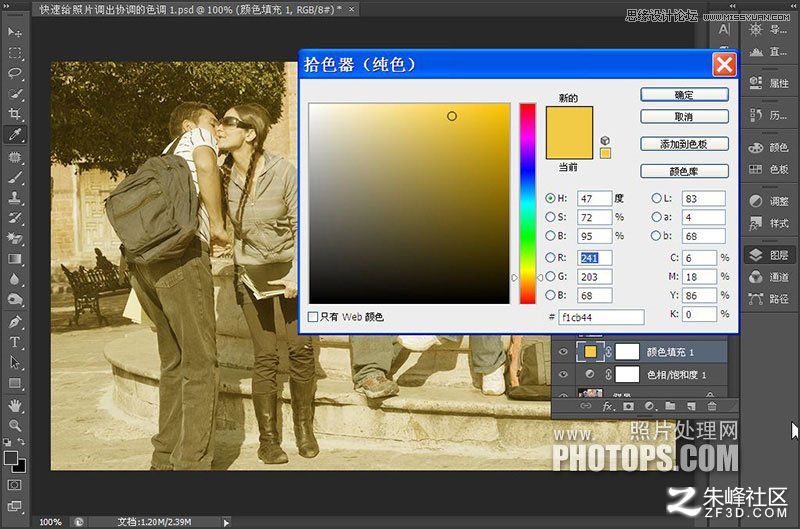The image size is (800, 529).
Task: Select the Clone Stamp tool
Action: coord(15,197)
